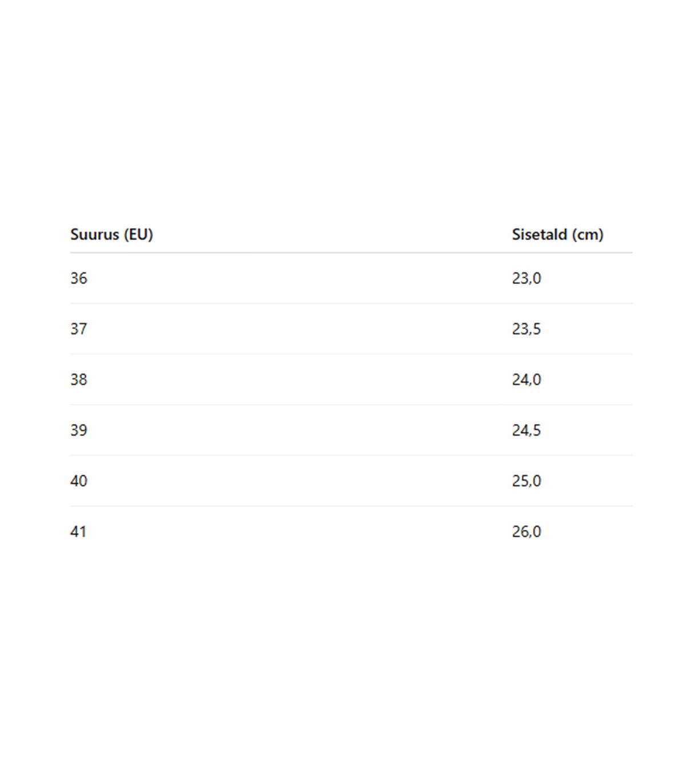Click the divider line under the header row

(351, 253)
